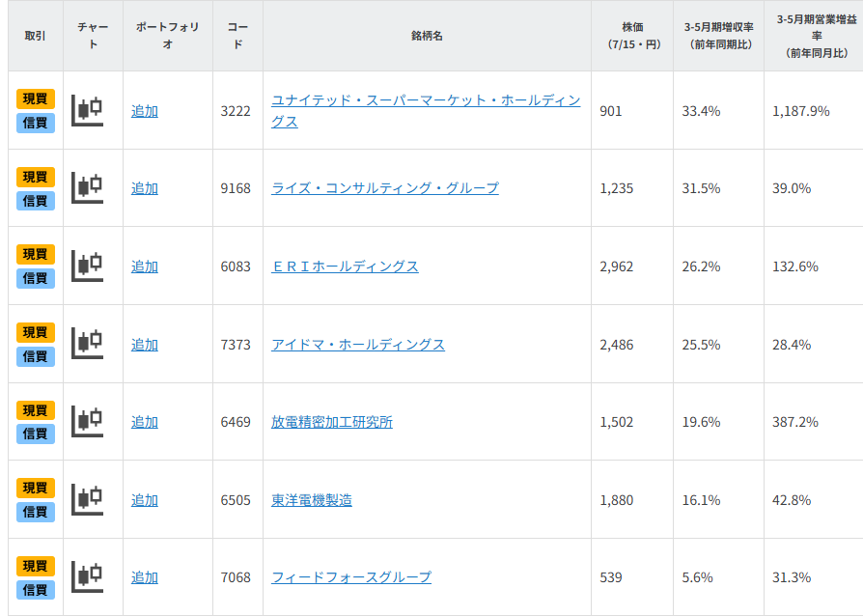Click 現買 button for code 3222
This screenshot has height=616, width=863.
coord(35,99)
